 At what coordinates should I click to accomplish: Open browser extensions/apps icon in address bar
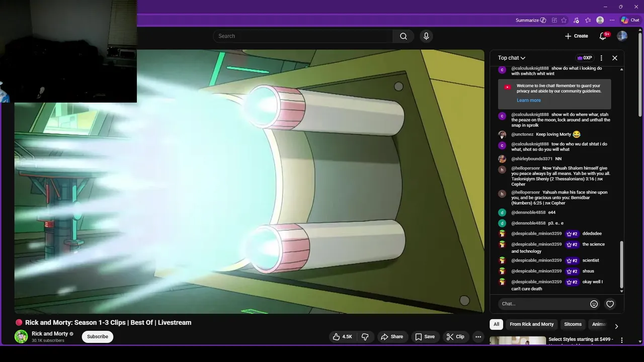pyautogui.click(x=554, y=20)
